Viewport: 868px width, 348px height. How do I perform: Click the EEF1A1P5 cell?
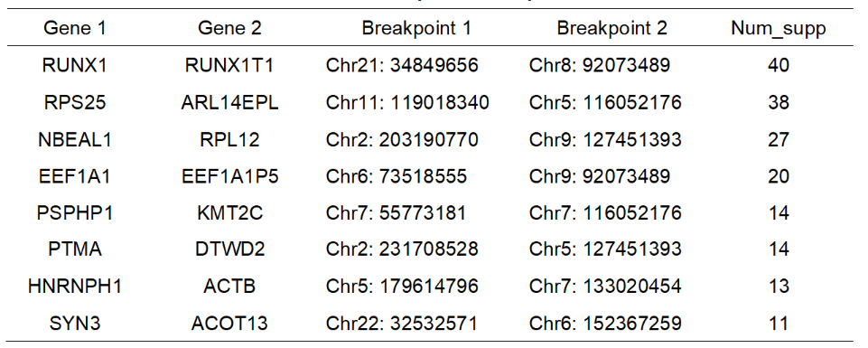pyautogui.click(x=229, y=176)
